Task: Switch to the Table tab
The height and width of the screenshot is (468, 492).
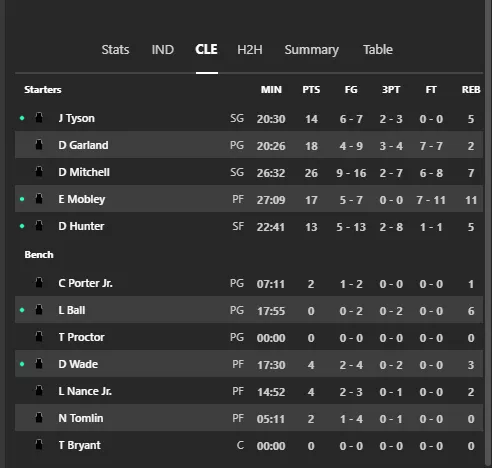Action: (378, 50)
